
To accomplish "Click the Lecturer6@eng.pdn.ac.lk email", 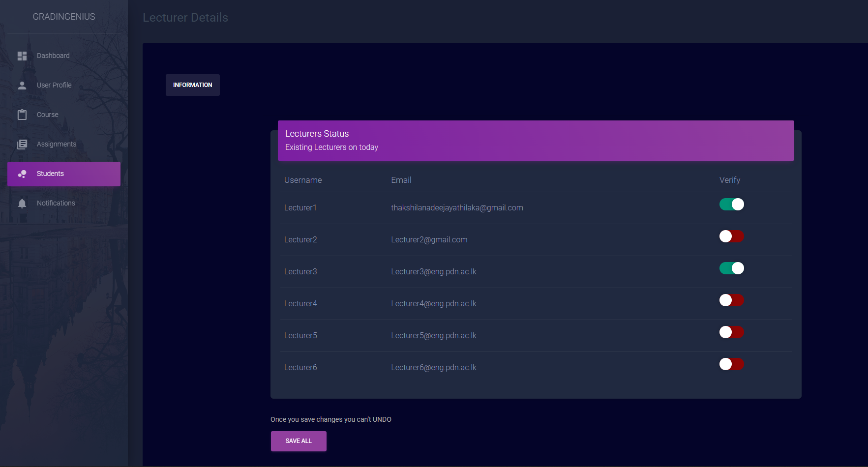I will [434, 368].
